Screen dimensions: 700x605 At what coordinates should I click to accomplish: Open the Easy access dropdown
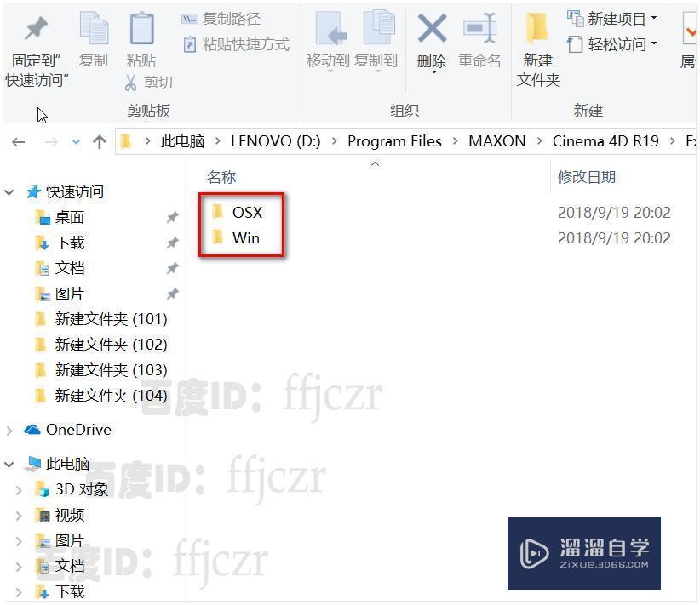(x=611, y=44)
